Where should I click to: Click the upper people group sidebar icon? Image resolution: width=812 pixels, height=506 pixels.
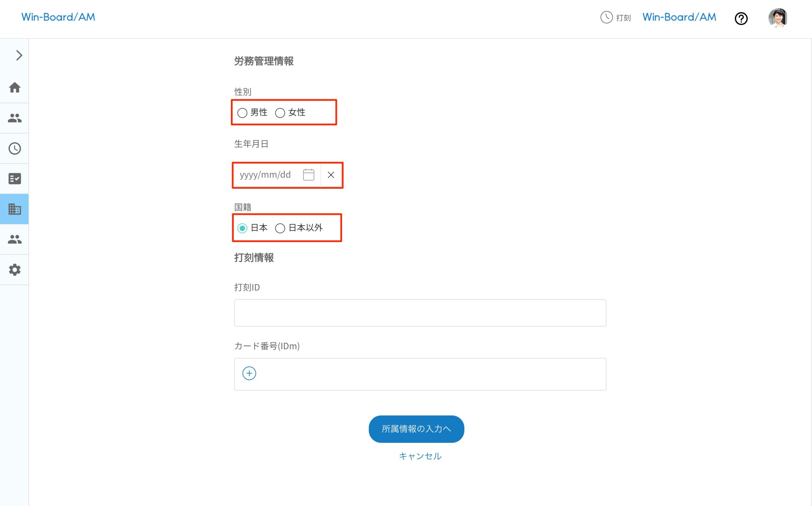click(x=15, y=118)
